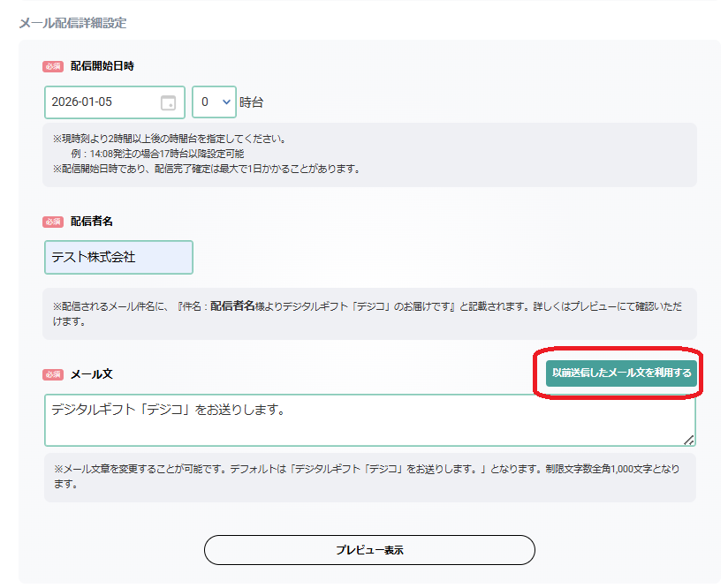This screenshot has width=728, height=588.
Task: Open the calendar picker icon in date field
Action: click(168, 102)
